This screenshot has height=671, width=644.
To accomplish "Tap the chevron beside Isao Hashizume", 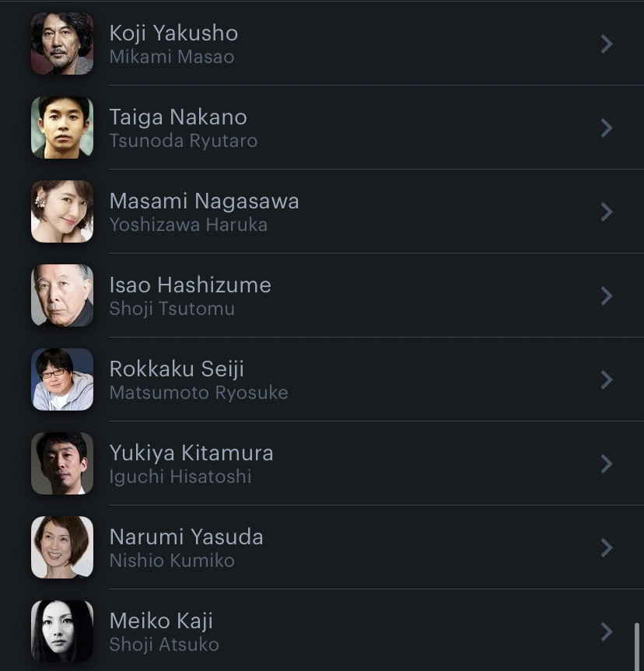I will pyautogui.click(x=607, y=296).
